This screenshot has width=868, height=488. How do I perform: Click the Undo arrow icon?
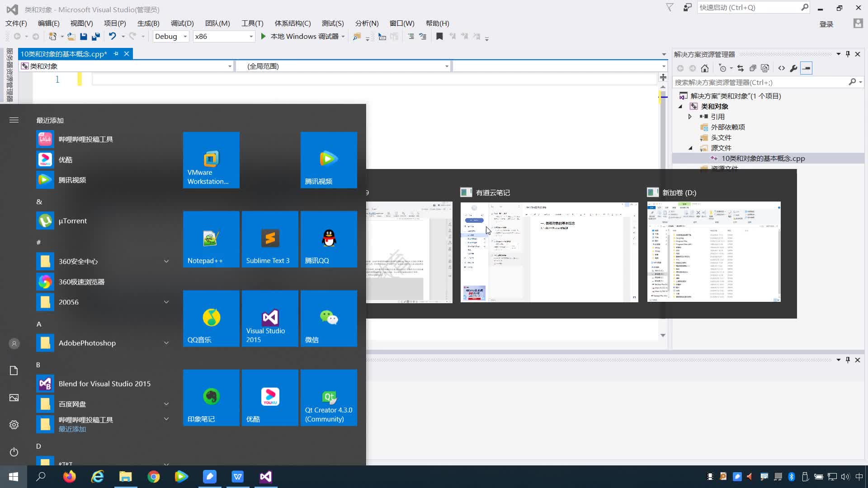[x=112, y=36]
